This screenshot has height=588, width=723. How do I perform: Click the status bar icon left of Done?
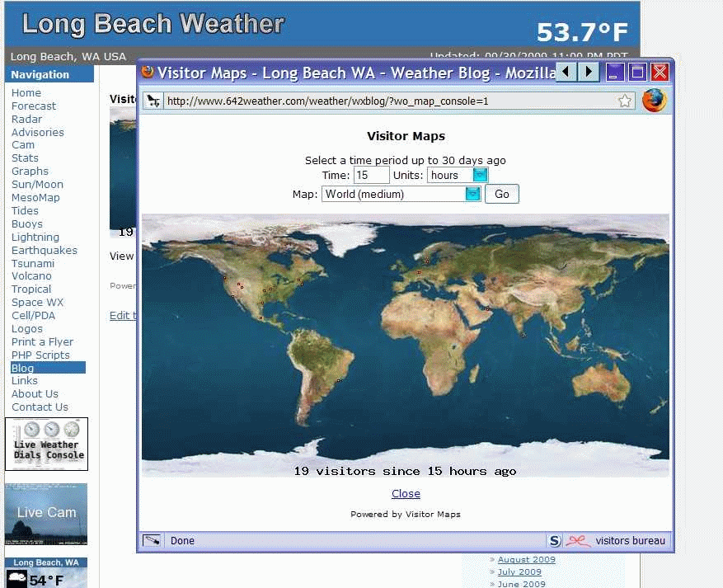tap(152, 540)
